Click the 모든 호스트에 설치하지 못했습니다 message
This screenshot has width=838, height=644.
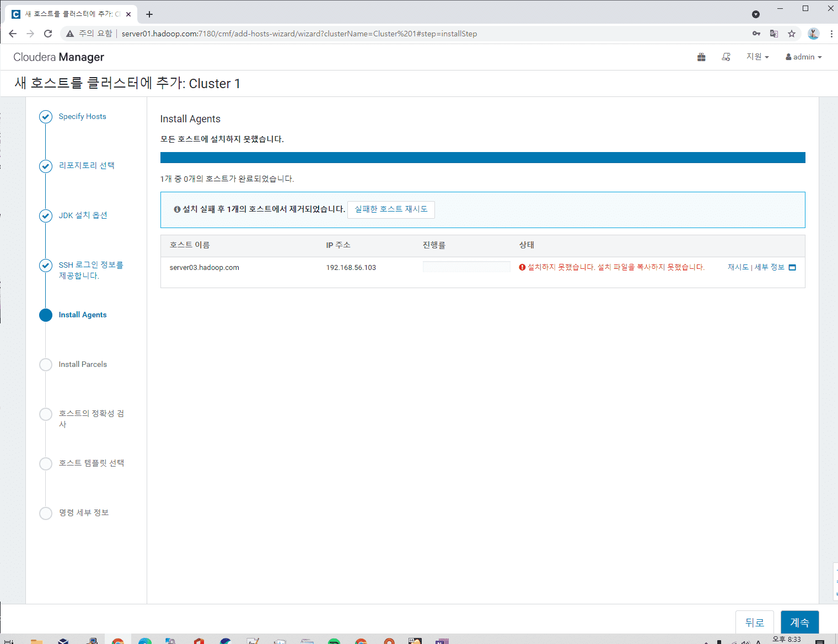(222, 139)
